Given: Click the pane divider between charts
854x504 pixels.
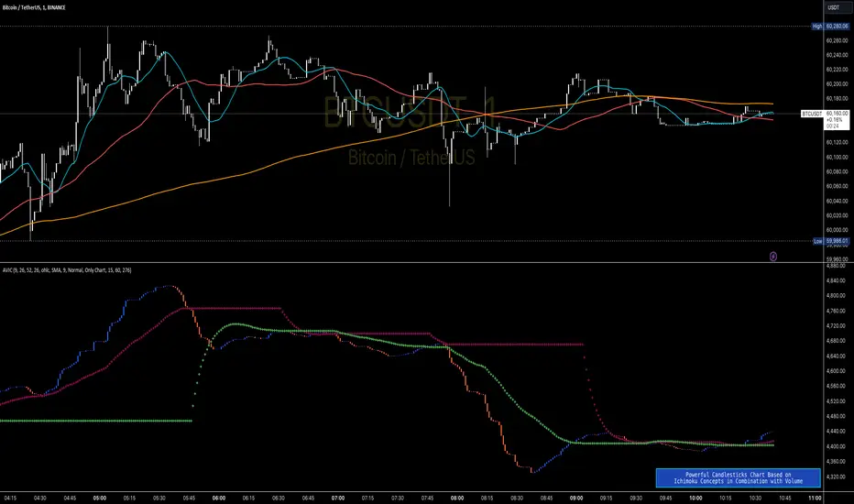Looking at the screenshot, I should 427,264.
